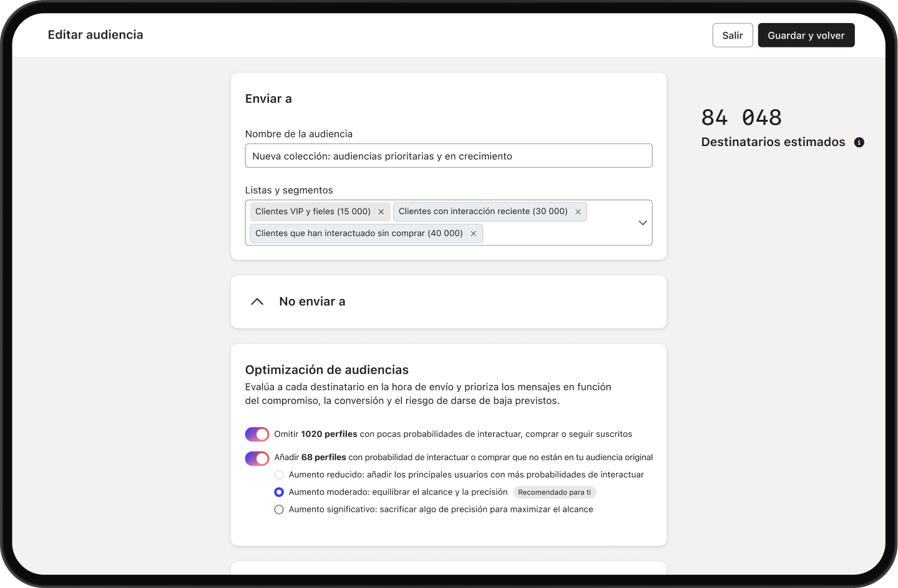Click the Destinatarios estimados label
The width and height of the screenshot is (898, 588).
[773, 142]
